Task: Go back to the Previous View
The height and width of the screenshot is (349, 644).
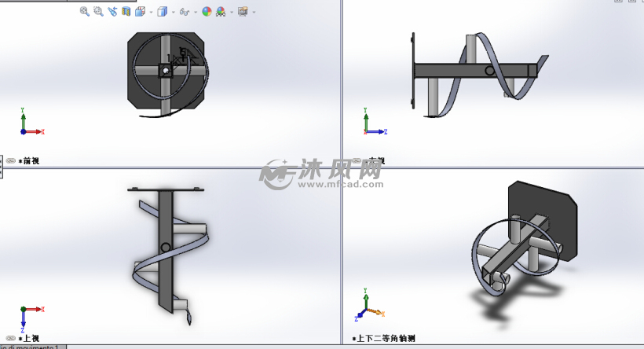Action: point(112,12)
